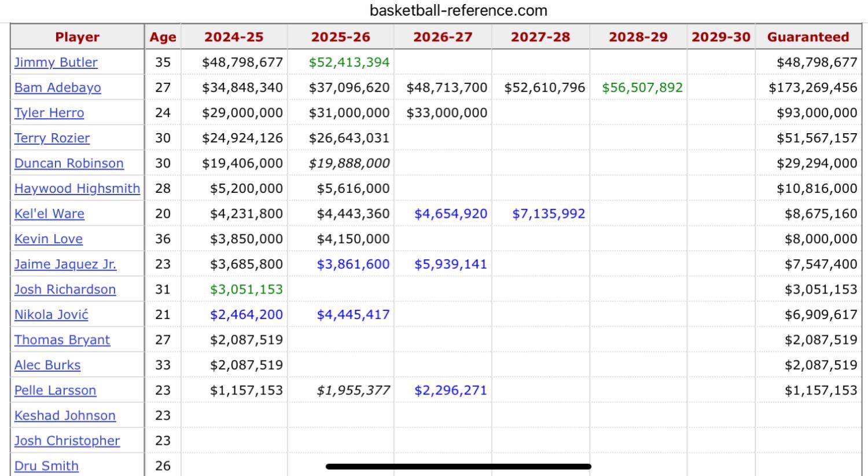Click the Nikola Jović link
This screenshot has width=868, height=476.
52,314
